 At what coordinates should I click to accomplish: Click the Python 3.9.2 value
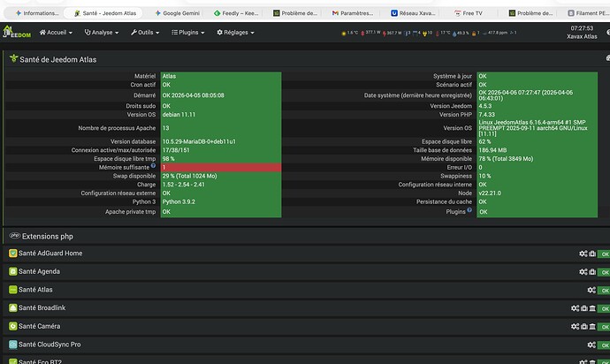pyautogui.click(x=179, y=201)
